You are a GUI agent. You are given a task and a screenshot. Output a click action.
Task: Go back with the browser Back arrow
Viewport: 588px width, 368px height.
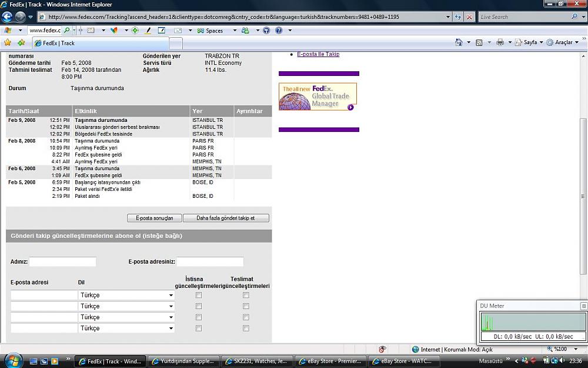pyautogui.click(x=7, y=17)
